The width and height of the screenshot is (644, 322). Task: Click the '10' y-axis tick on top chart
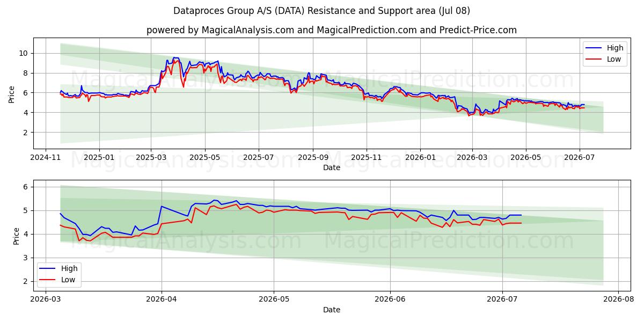(24, 53)
